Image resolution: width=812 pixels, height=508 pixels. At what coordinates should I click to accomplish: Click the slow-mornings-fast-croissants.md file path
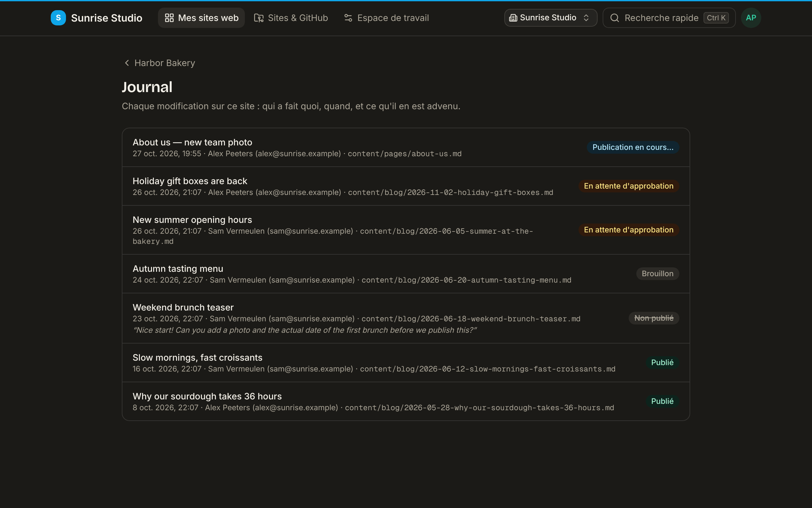click(x=488, y=369)
